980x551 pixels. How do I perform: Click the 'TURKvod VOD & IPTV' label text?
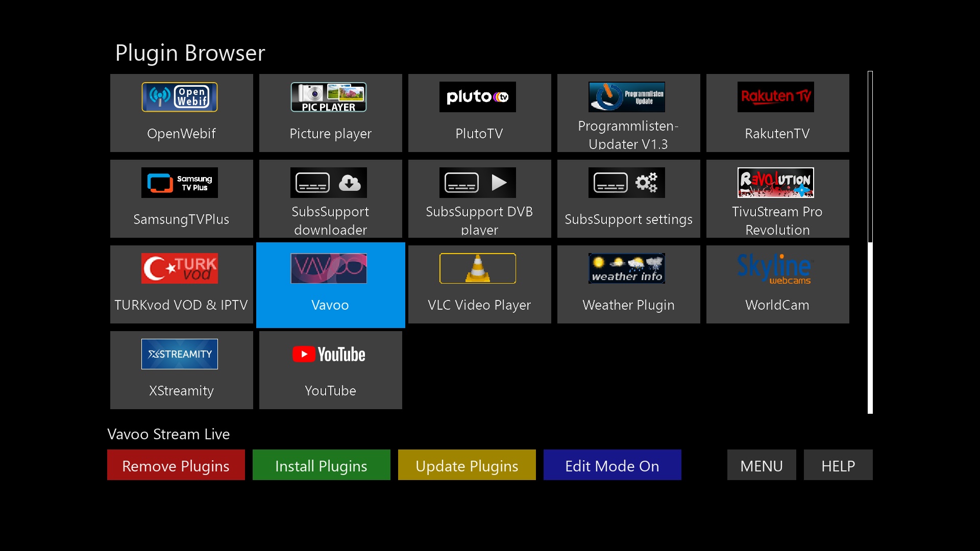(x=181, y=305)
